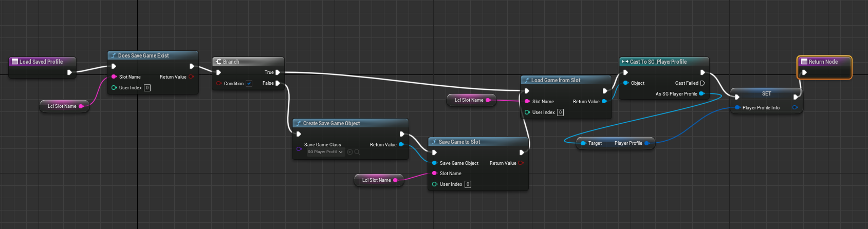Click Load Game from Slot exec output pin
The image size is (868, 229).
pos(605,91)
